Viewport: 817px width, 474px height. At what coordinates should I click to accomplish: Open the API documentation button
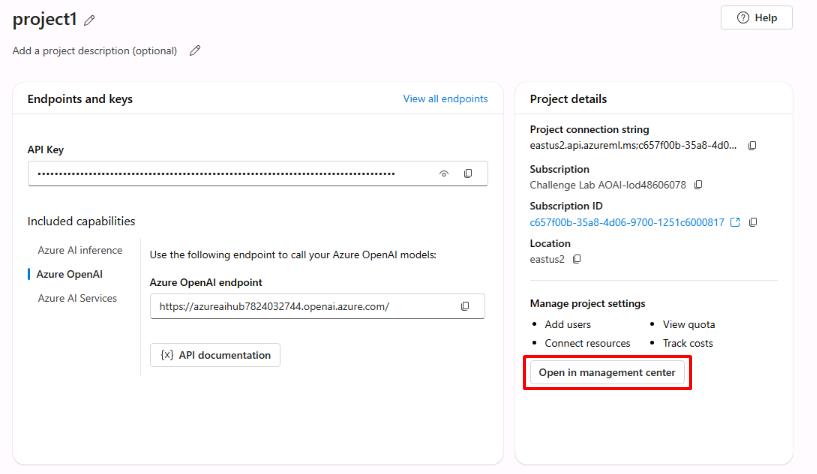pyautogui.click(x=215, y=355)
